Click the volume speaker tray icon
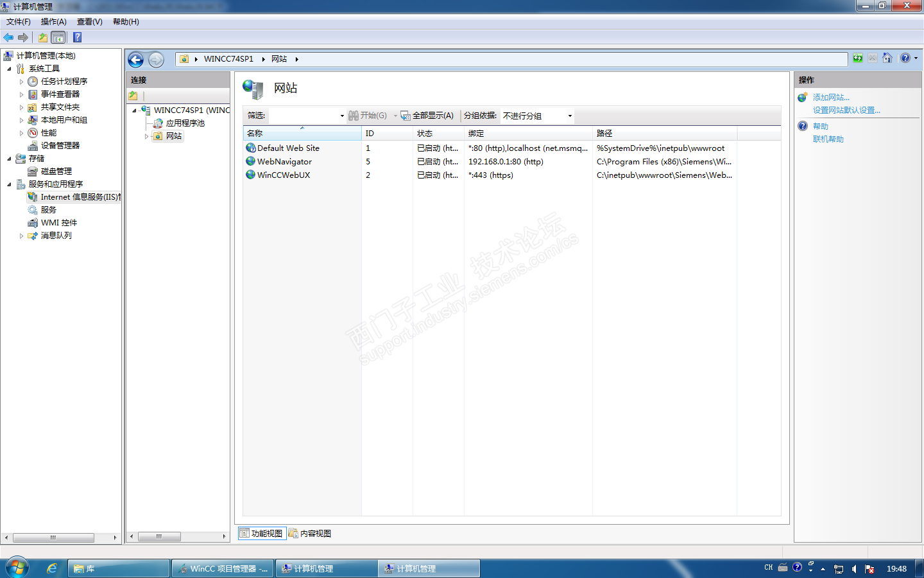Viewport: 924px width, 578px height. (854, 569)
